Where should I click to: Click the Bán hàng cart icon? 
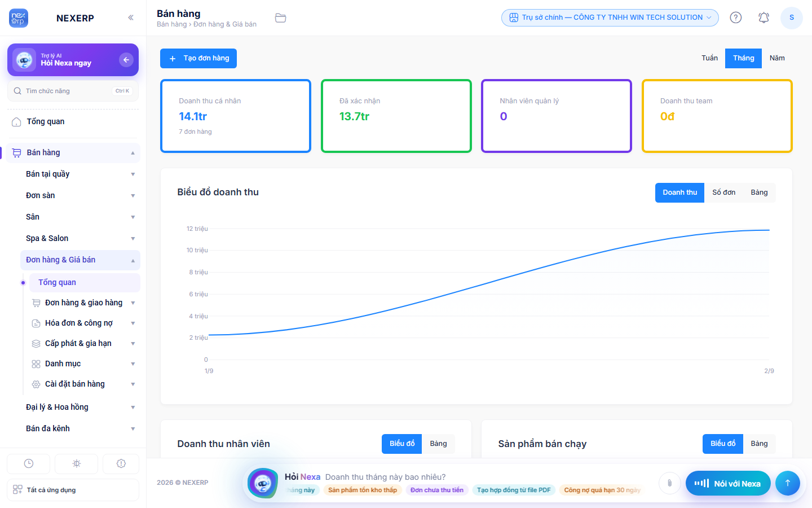(16, 153)
